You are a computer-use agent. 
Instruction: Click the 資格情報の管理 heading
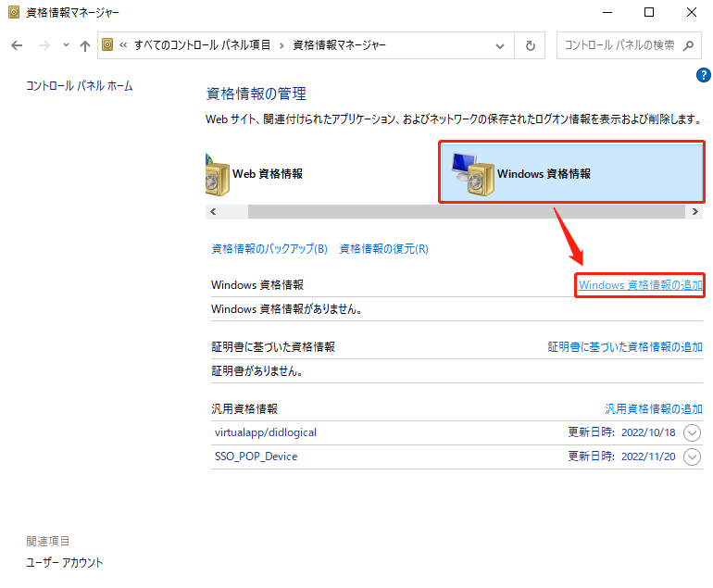[x=256, y=94]
